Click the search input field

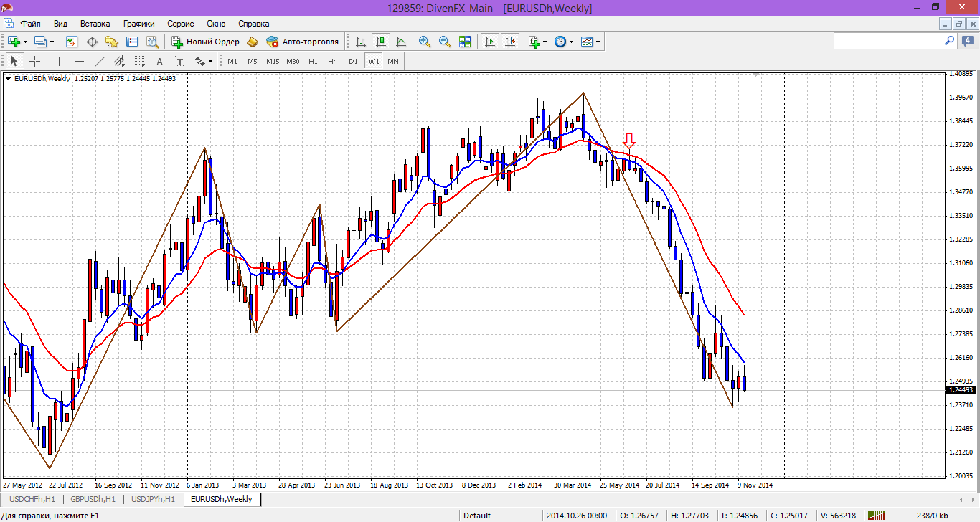tap(888, 42)
